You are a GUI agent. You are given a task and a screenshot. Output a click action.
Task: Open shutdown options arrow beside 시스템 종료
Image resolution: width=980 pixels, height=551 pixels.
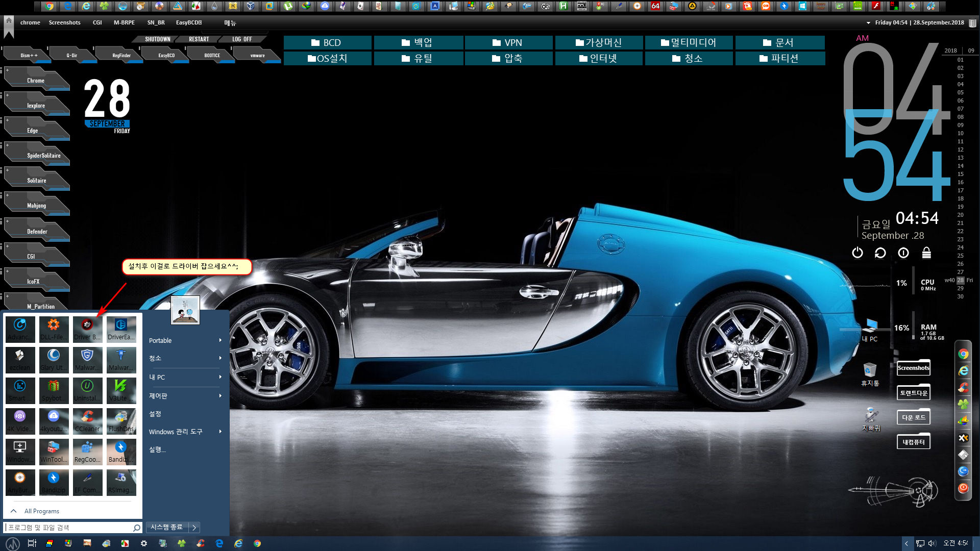click(x=194, y=528)
